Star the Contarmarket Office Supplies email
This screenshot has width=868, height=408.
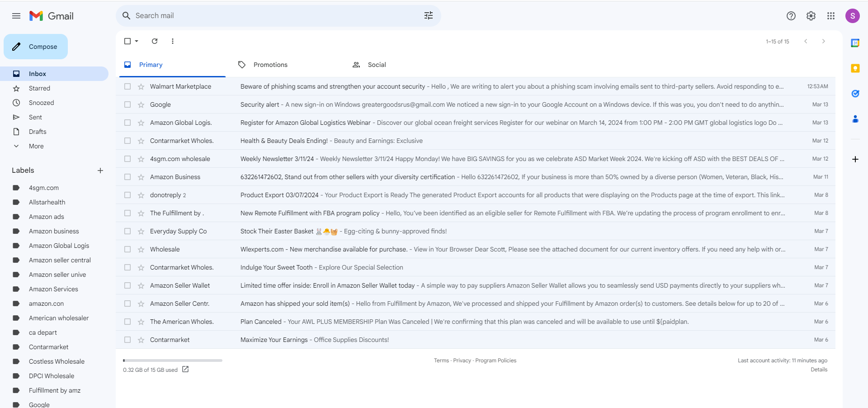pyautogui.click(x=141, y=340)
